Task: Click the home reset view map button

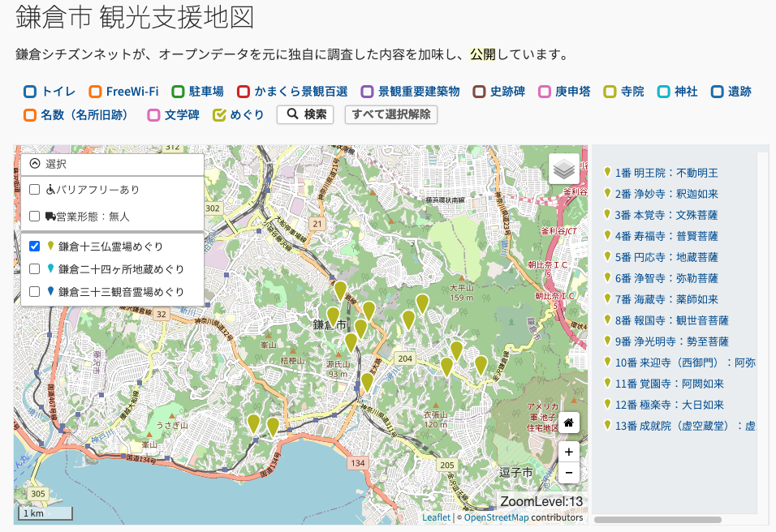Action: click(569, 423)
